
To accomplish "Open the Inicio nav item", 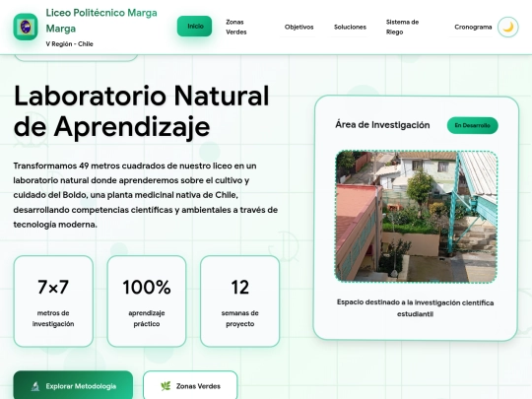I will [x=194, y=27].
